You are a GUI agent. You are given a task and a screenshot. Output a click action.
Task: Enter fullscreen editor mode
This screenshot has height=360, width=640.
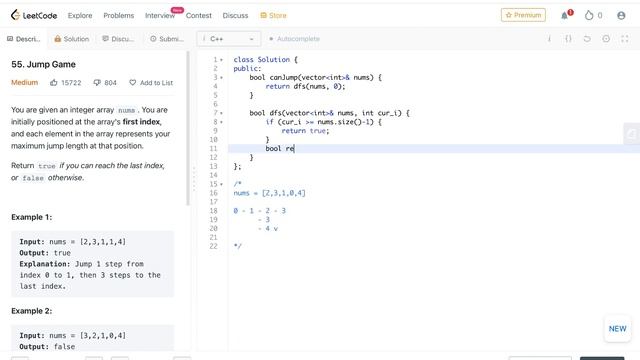pyautogui.click(x=625, y=39)
